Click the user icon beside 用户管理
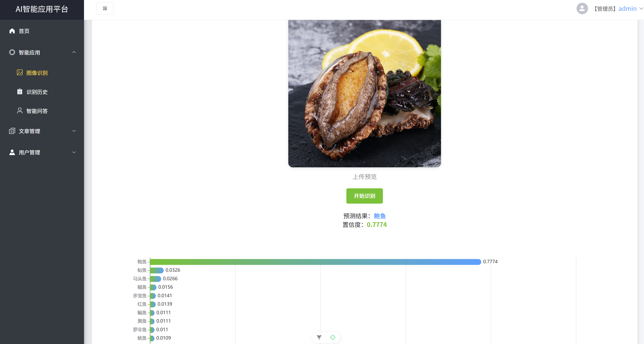The height and width of the screenshot is (344, 644). (12, 152)
